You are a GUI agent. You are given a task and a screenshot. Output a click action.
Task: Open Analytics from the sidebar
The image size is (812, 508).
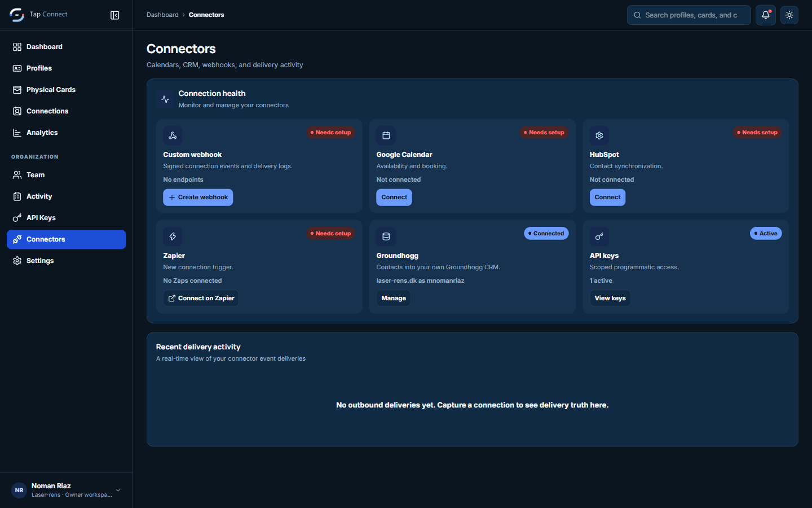coord(67,133)
